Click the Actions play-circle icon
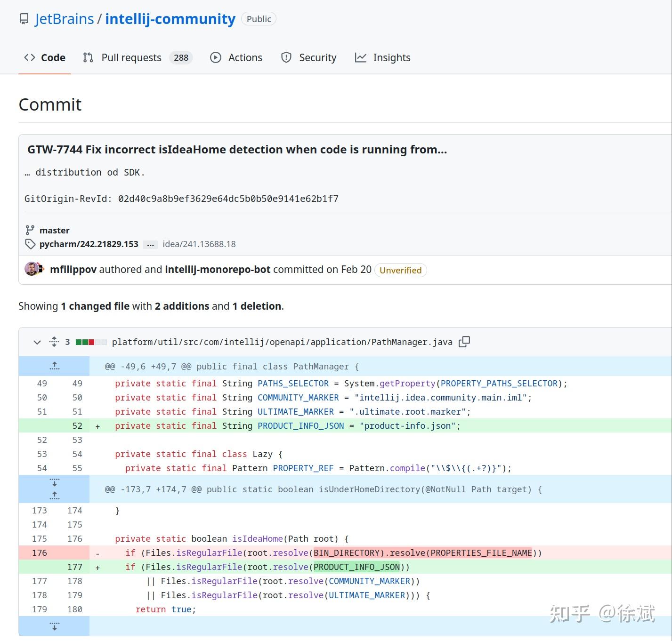The height and width of the screenshot is (641, 672). point(216,57)
